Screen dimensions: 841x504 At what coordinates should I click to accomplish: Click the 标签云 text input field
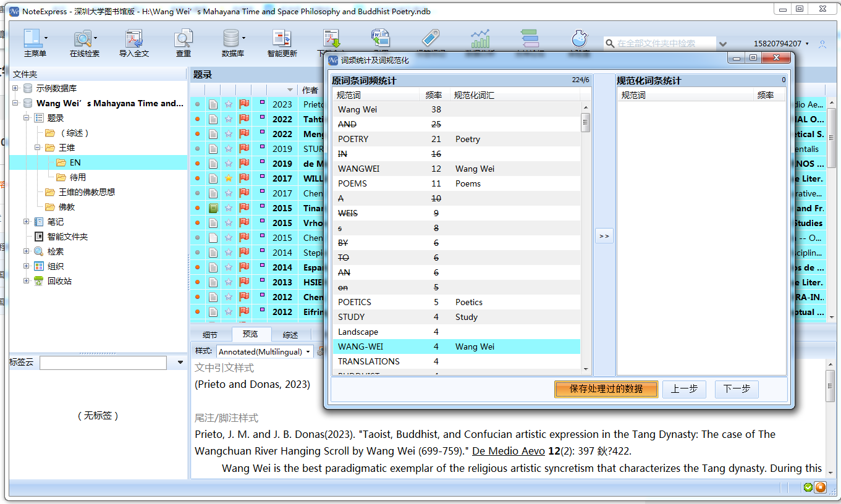[103, 363]
